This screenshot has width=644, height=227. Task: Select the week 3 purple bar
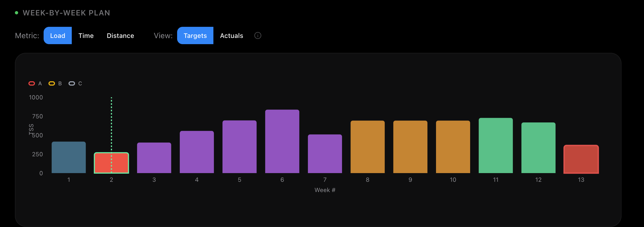154,158
